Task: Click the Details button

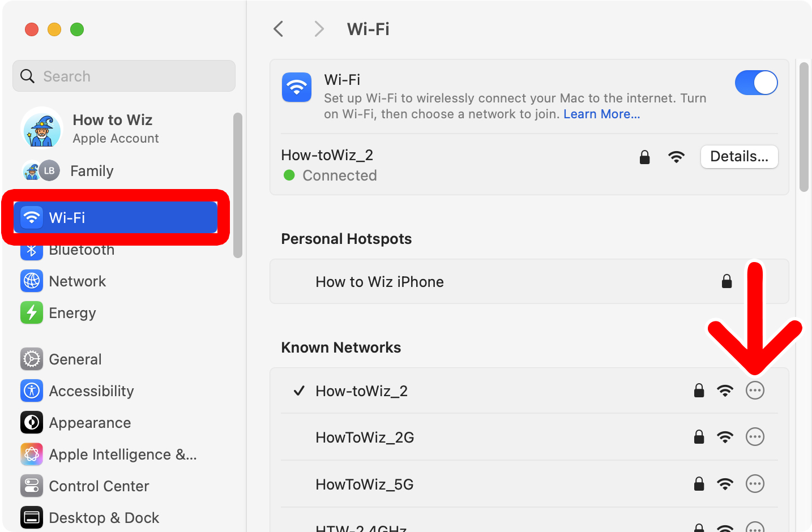Action: tap(739, 157)
